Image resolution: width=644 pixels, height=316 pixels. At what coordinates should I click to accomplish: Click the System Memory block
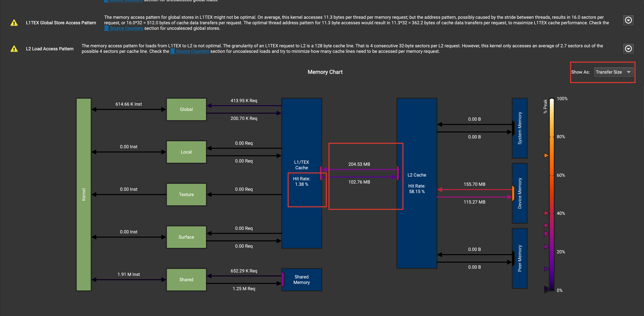point(519,128)
